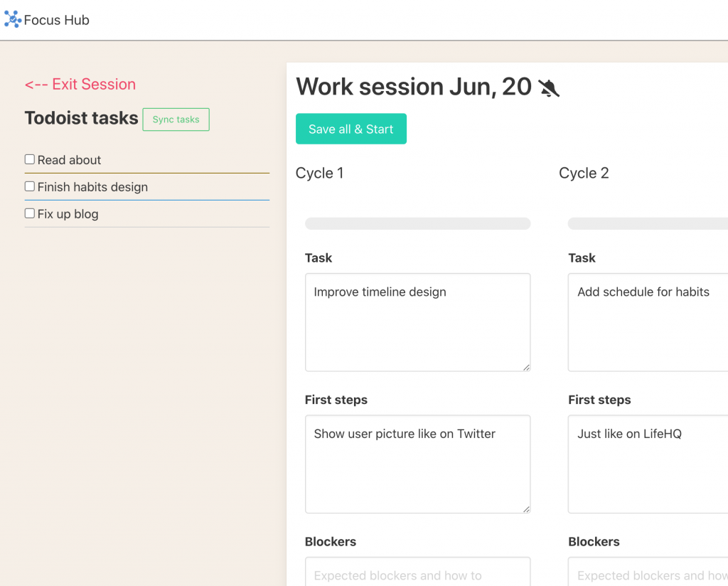728x586 pixels.
Task: Click the resize handle of First steps textarea
Action: 526,509
